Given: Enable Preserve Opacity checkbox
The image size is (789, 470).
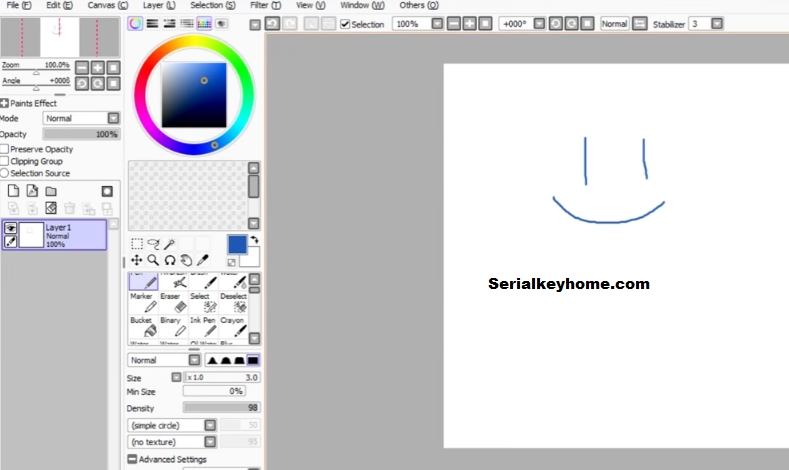Looking at the screenshot, I should tap(5, 149).
